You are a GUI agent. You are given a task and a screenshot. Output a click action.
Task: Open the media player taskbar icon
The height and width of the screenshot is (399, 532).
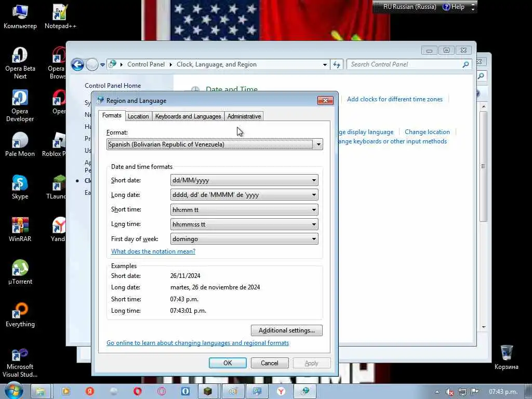[66, 392]
